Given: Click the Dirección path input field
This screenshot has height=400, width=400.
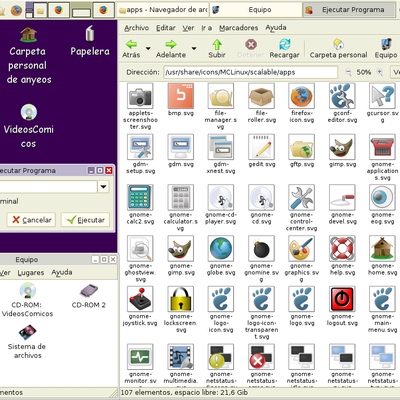Looking at the screenshot, I should [x=251, y=72].
